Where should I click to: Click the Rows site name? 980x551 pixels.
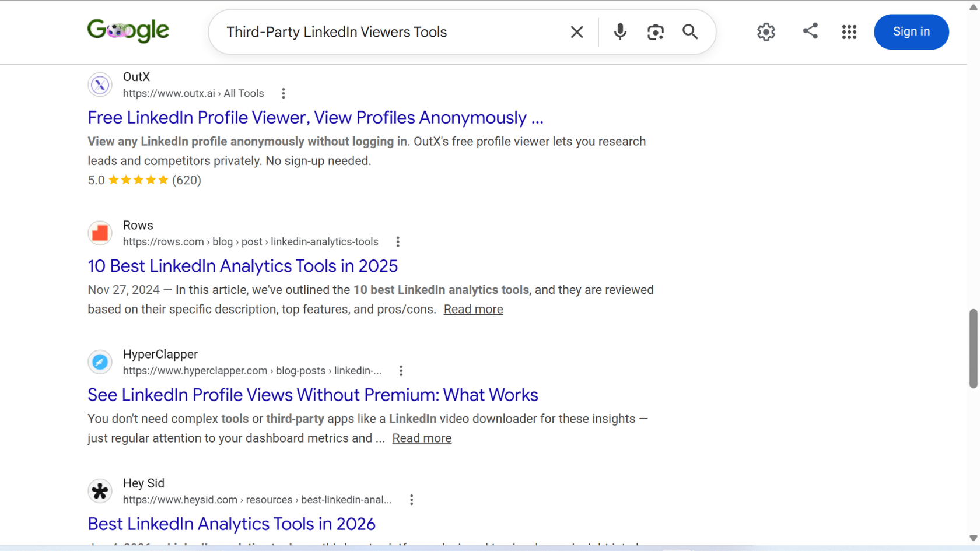[138, 226]
